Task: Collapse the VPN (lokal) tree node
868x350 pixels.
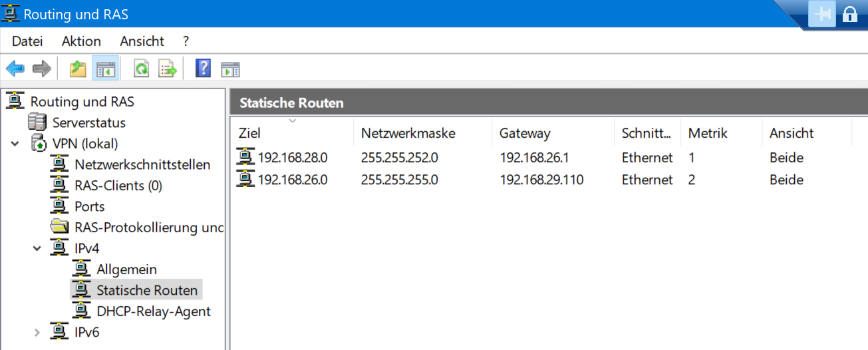Action: (x=15, y=144)
